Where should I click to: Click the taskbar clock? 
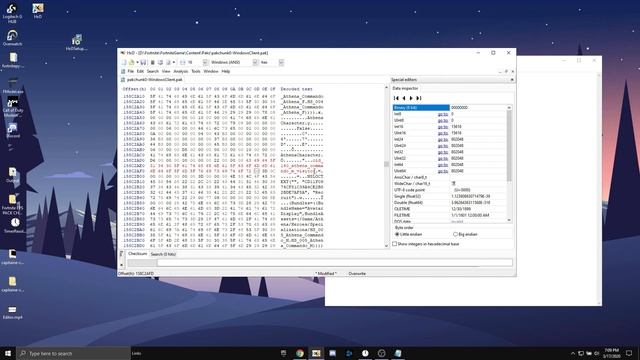612,353
